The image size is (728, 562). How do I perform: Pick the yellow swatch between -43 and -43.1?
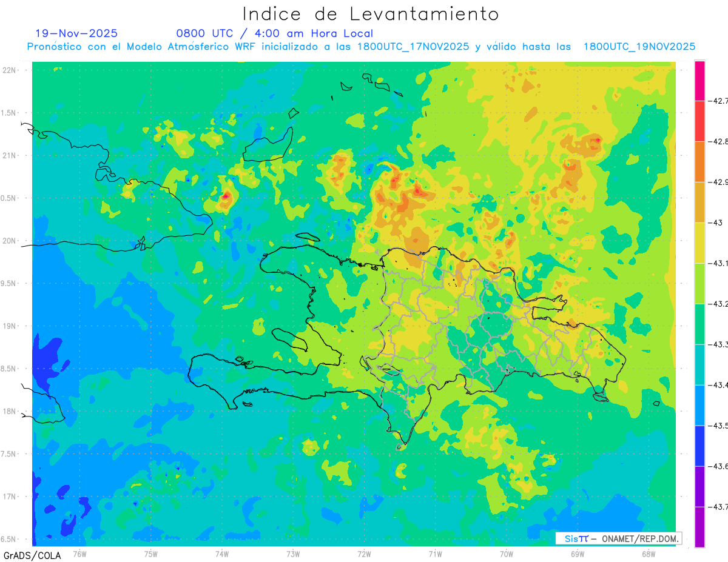pos(699,243)
